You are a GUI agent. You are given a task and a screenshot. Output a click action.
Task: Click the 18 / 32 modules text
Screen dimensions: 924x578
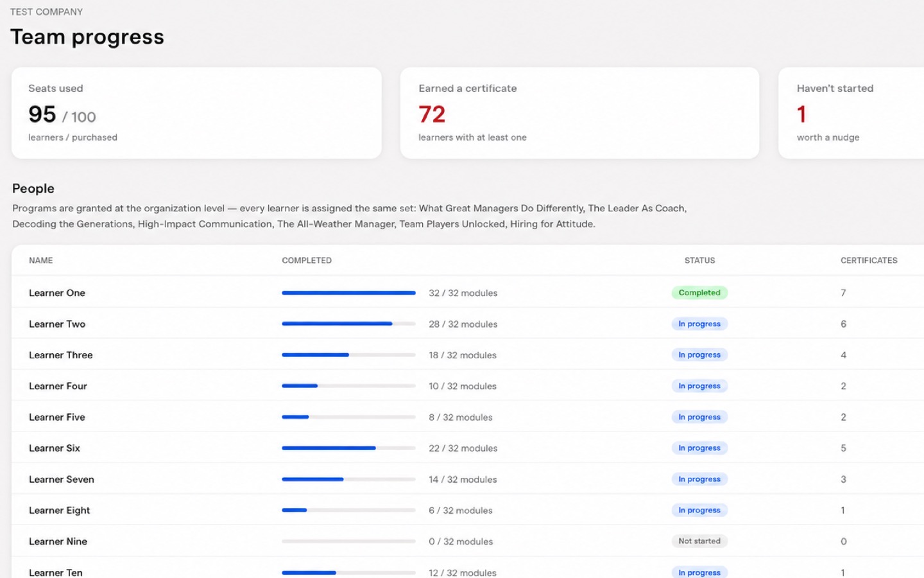pos(463,355)
